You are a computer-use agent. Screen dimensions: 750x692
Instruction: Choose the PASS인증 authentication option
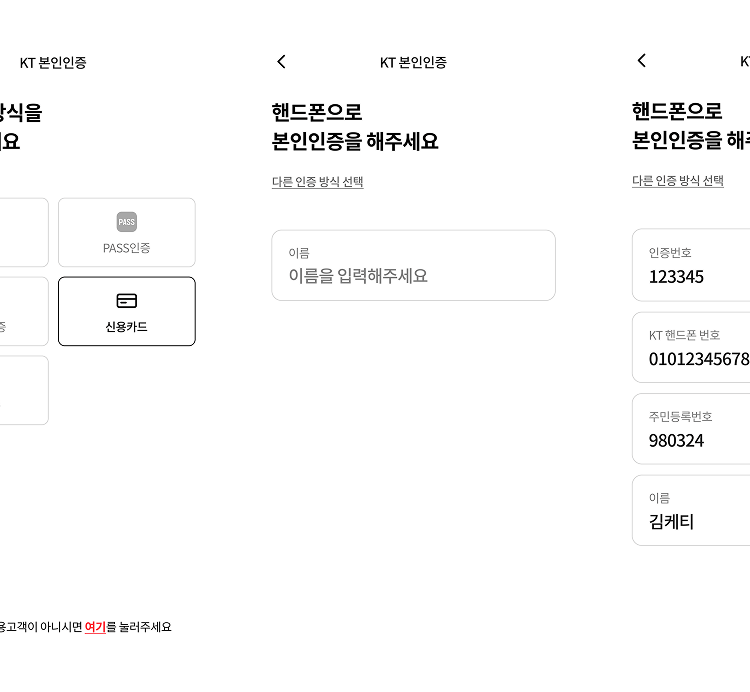(127, 232)
